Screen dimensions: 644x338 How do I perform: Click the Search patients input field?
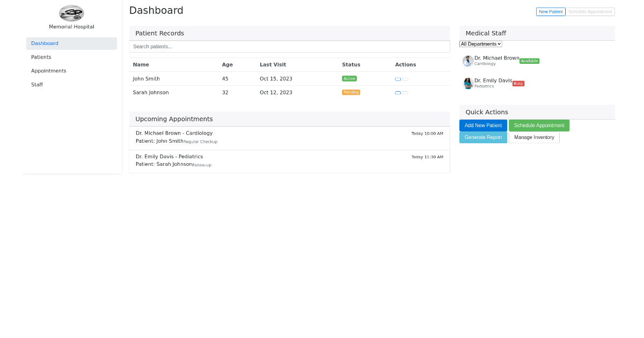click(x=289, y=47)
